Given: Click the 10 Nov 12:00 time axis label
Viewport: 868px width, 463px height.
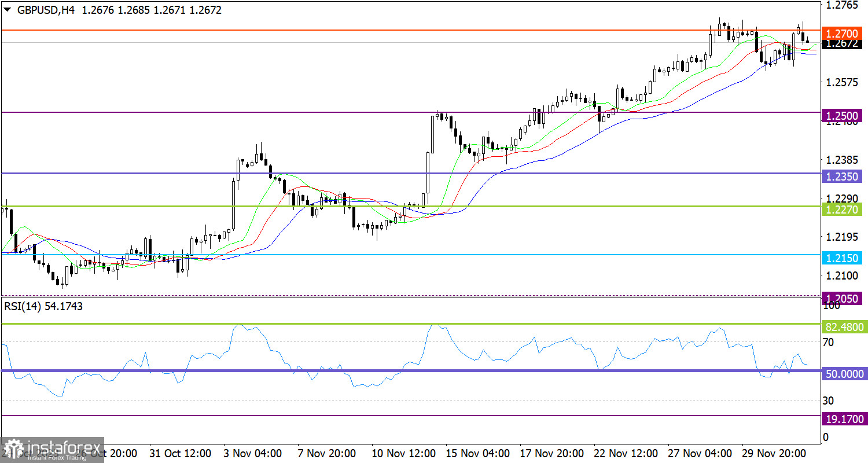Looking at the screenshot, I should coord(403,453).
